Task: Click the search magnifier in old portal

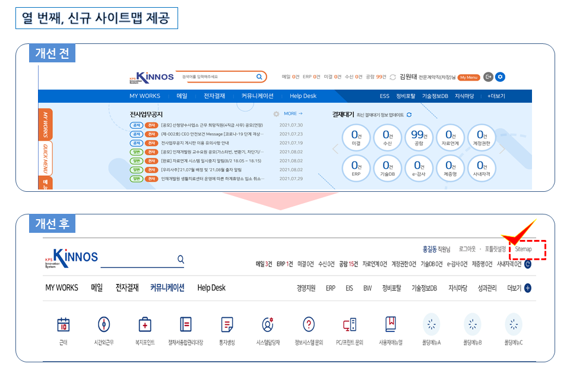Action: coord(259,77)
